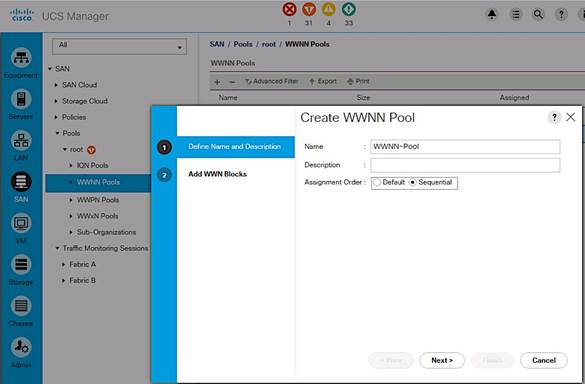Select WWxN Pools in the tree

pos(97,216)
